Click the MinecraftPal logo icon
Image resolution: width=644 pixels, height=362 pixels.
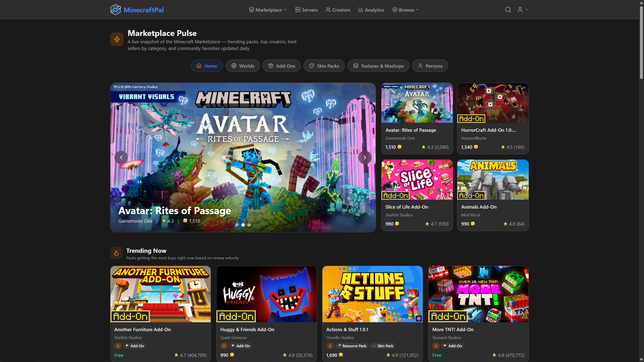click(x=116, y=9)
